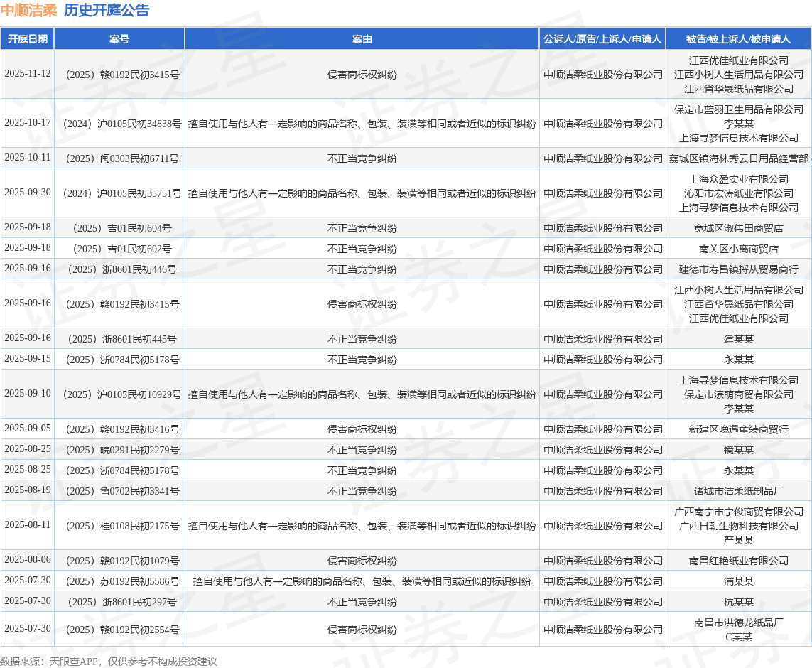The image size is (812, 668).
Task: Click defendant 建某某
Action: point(738,339)
